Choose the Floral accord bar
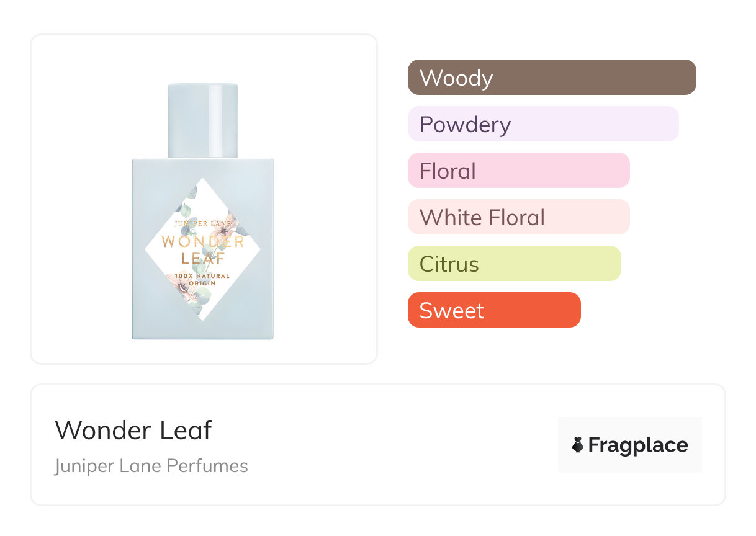This screenshot has height=536, width=756. tap(518, 171)
